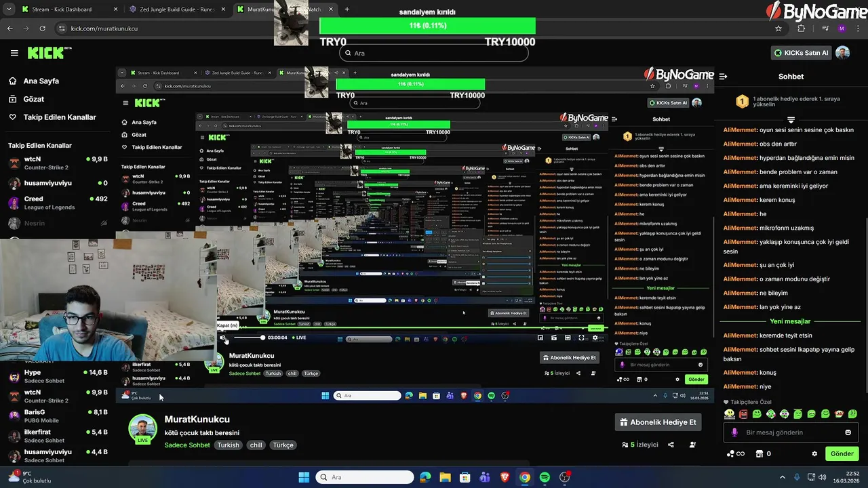Open ilkerfirat channel with 5,4 B
The width and height of the screenshot is (868, 488).
click(x=58, y=436)
